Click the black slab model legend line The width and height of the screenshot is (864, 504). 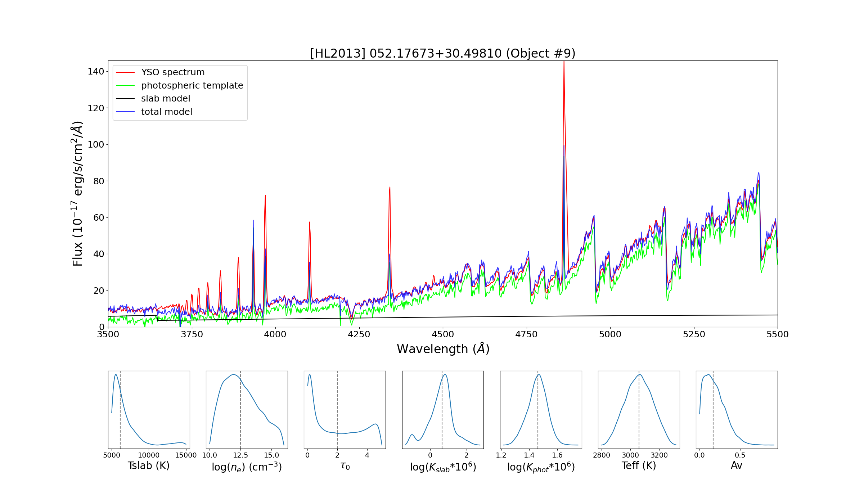point(125,99)
